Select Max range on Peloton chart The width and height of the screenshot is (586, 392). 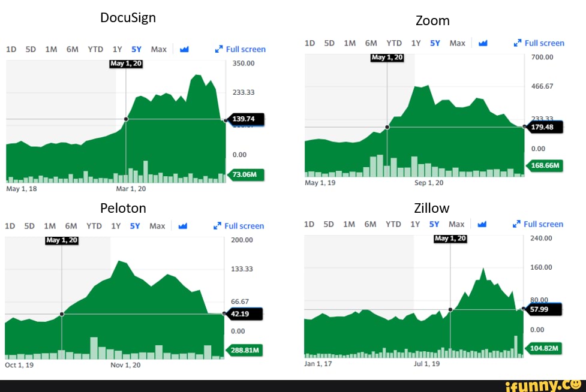point(157,226)
